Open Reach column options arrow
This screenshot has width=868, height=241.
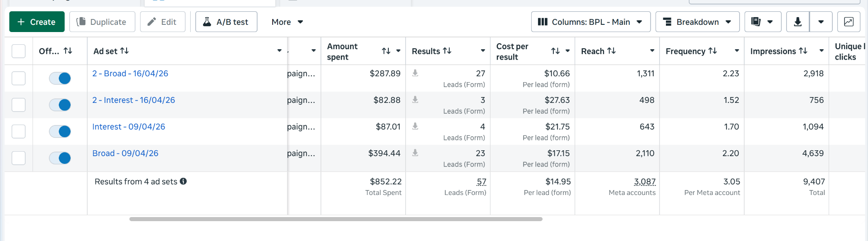tap(652, 51)
